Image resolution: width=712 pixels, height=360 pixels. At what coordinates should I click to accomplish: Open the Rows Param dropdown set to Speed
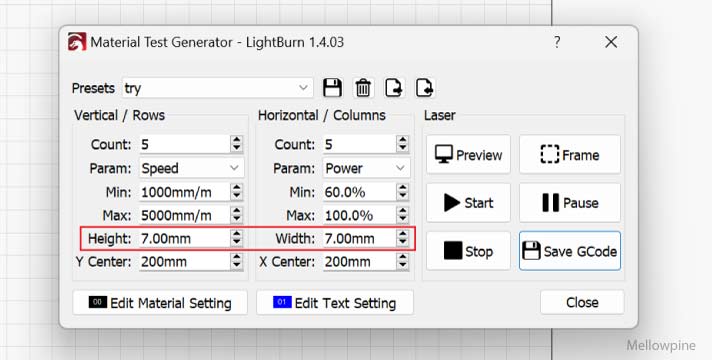(191, 168)
